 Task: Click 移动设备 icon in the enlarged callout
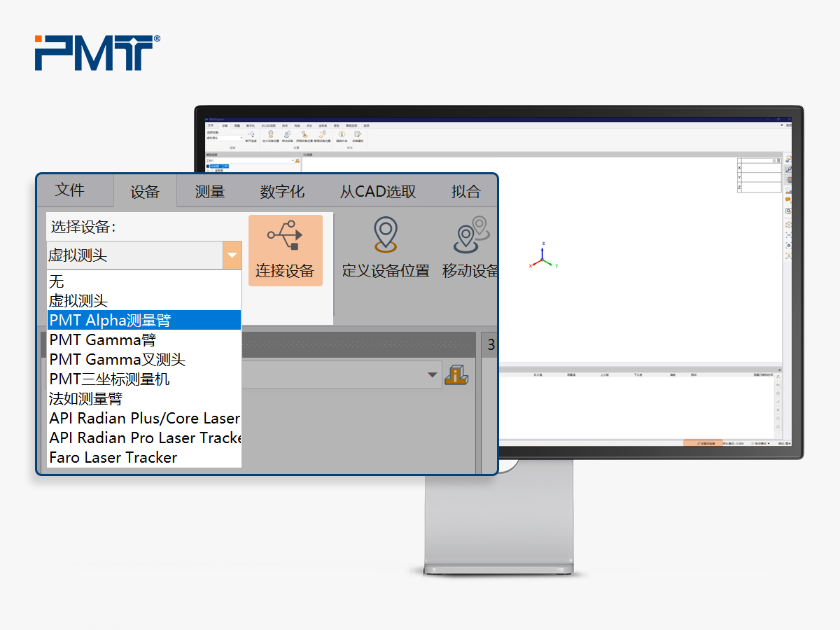470,234
